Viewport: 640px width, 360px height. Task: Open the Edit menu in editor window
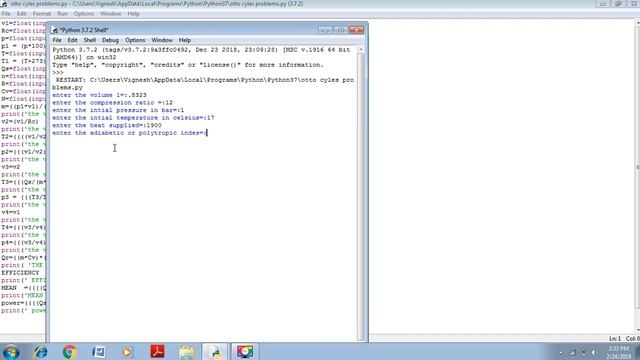pos(22,13)
